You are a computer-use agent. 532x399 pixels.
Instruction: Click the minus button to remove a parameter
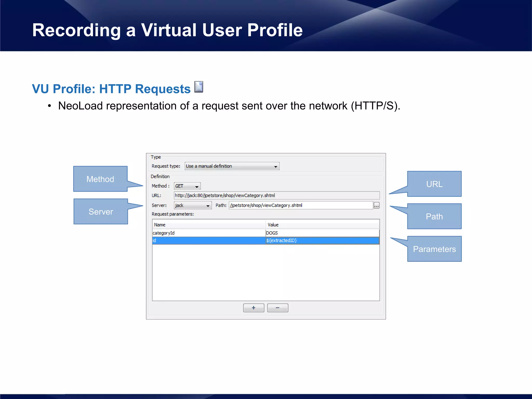(x=277, y=308)
